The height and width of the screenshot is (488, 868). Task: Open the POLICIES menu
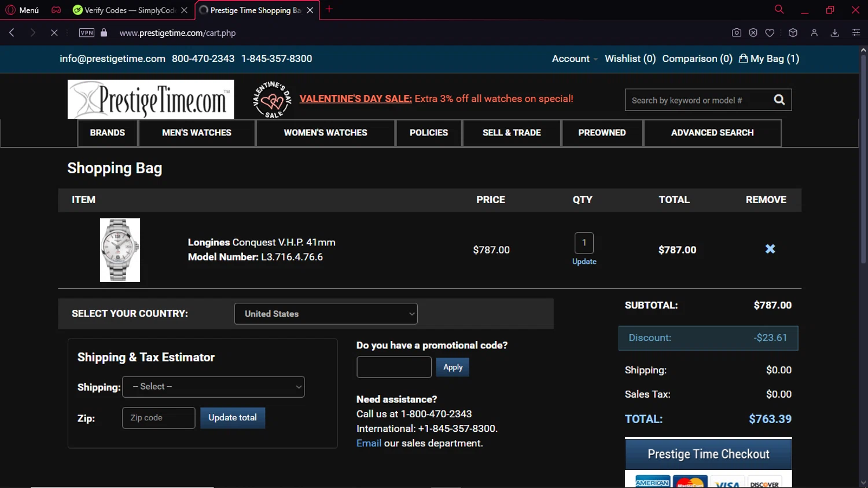click(429, 133)
